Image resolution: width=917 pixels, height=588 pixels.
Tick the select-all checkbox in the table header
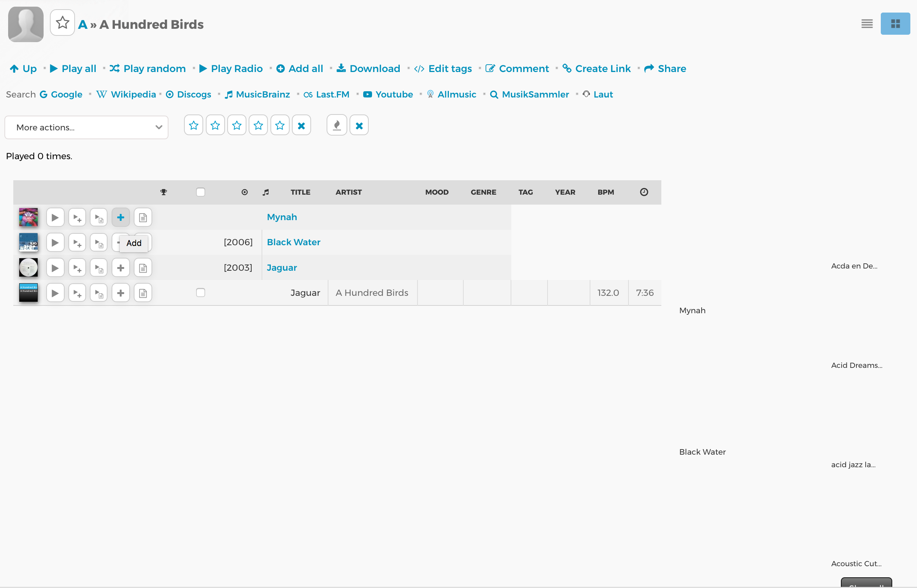(x=201, y=192)
